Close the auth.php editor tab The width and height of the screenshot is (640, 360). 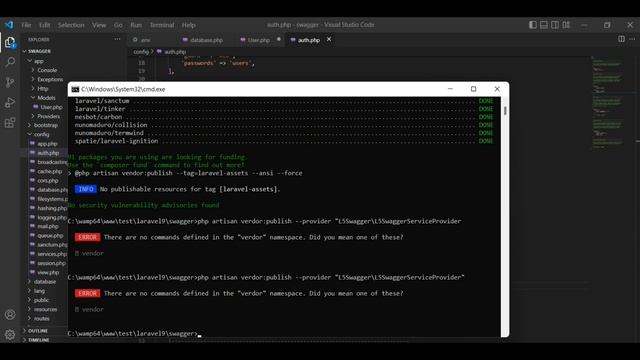coord(329,39)
